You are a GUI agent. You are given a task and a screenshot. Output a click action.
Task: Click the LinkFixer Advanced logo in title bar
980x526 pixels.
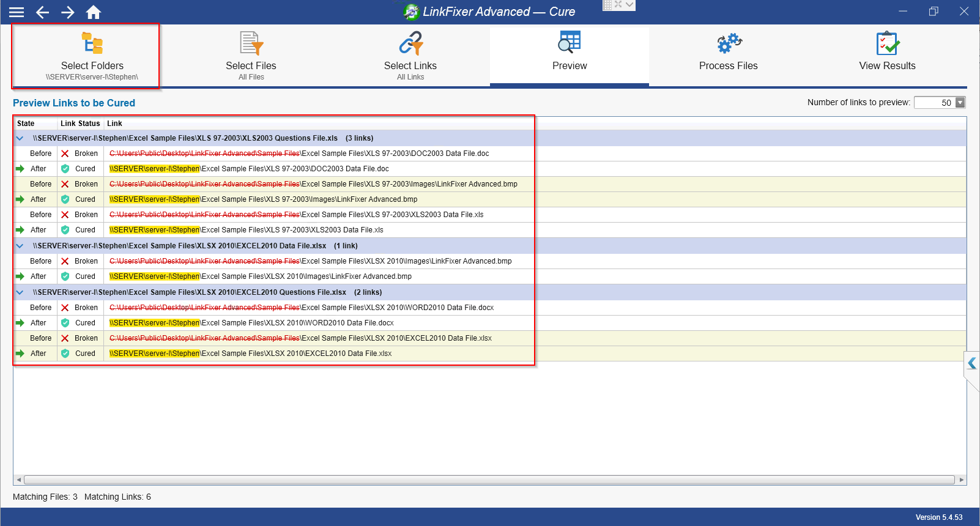pos(411,12)
